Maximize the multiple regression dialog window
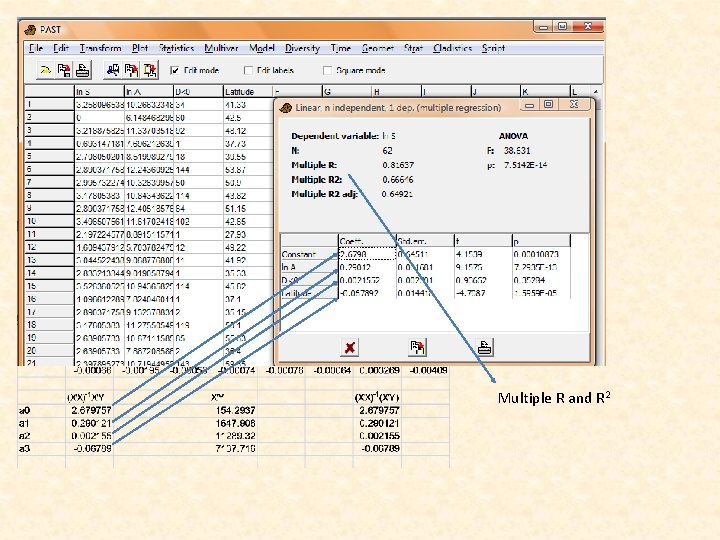Image resolution: width=720 pixels, height=540 pixels. [x=548, y=104]
